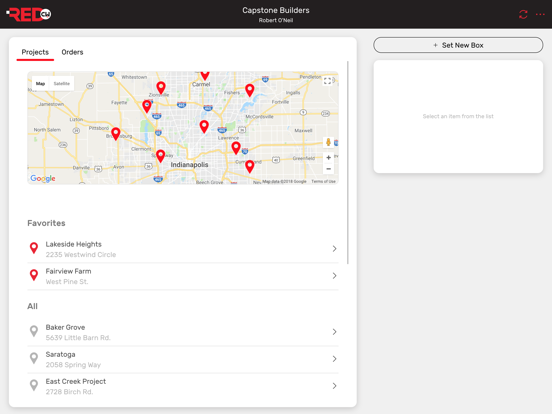This screenshot has width=552, height=414.
Task: Click the Baker Grove gray pin icon
Action: click(34, 331)
